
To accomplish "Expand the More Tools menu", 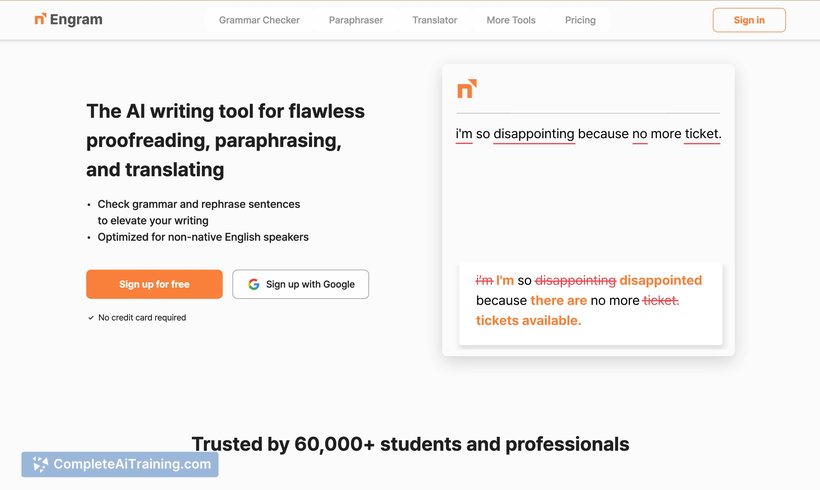I will click(x=511, y=20).
